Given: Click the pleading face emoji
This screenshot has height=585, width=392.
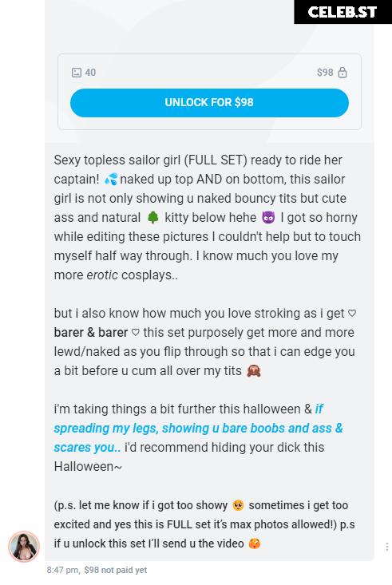Looking at the screenshot, I should [x=238, y=505].
